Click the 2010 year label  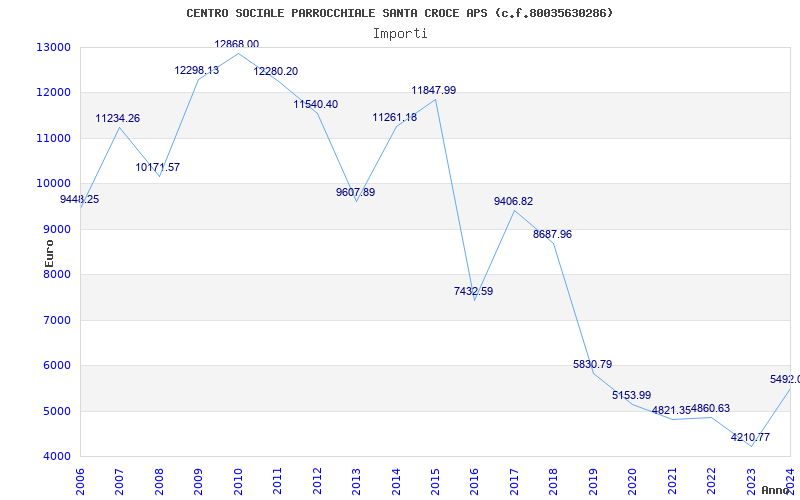coord(238,481)
